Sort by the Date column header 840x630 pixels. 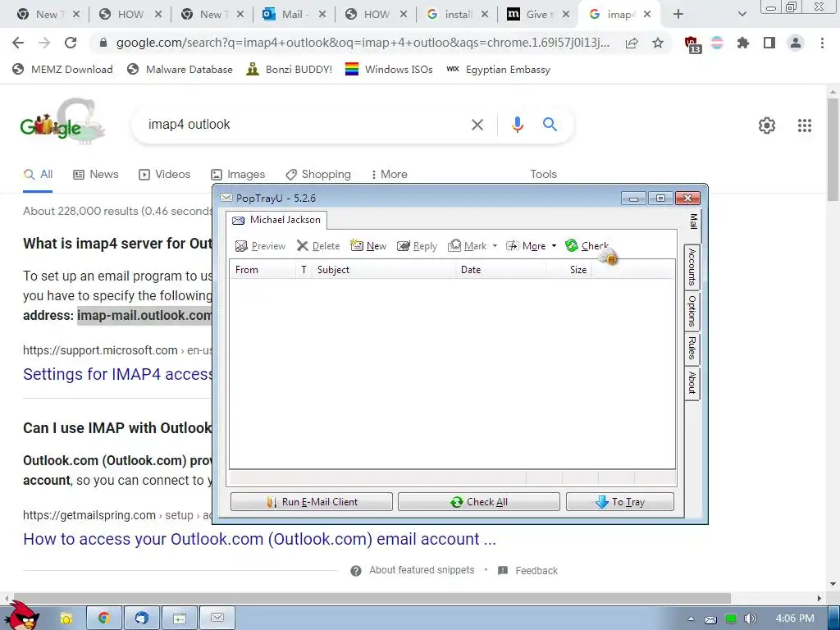tap(501, 269)
